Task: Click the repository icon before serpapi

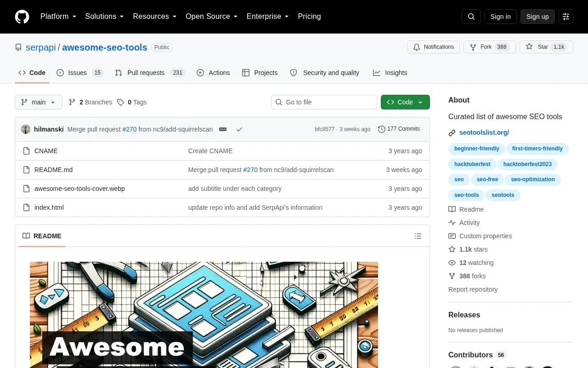Action: 18,47
